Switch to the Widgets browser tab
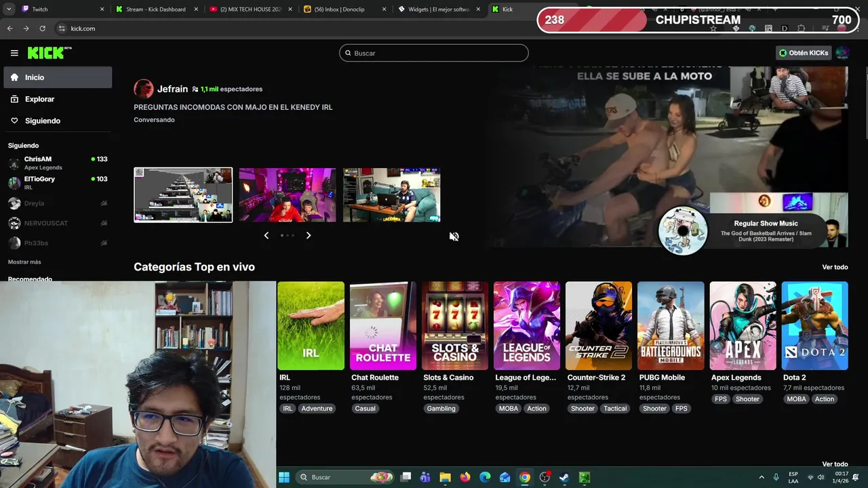 point(437,9)
